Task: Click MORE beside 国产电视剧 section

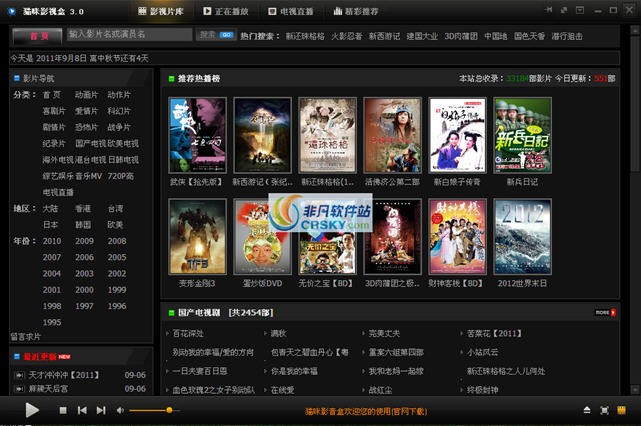Action: click(x=603, y=313)
